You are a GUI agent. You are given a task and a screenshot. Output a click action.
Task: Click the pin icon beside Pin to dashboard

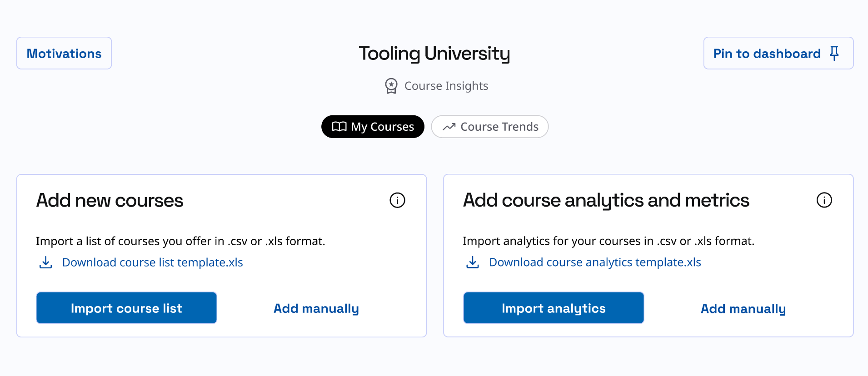pos(834,53)
